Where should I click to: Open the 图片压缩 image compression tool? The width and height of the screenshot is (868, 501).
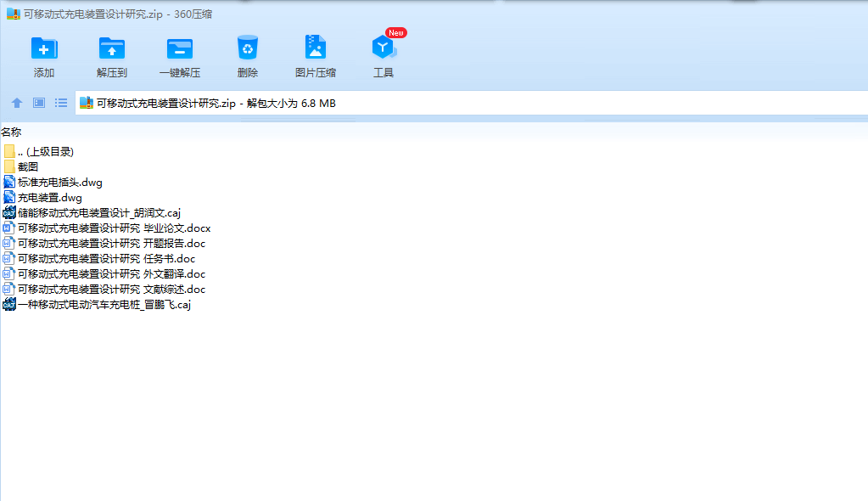(316, 48)
